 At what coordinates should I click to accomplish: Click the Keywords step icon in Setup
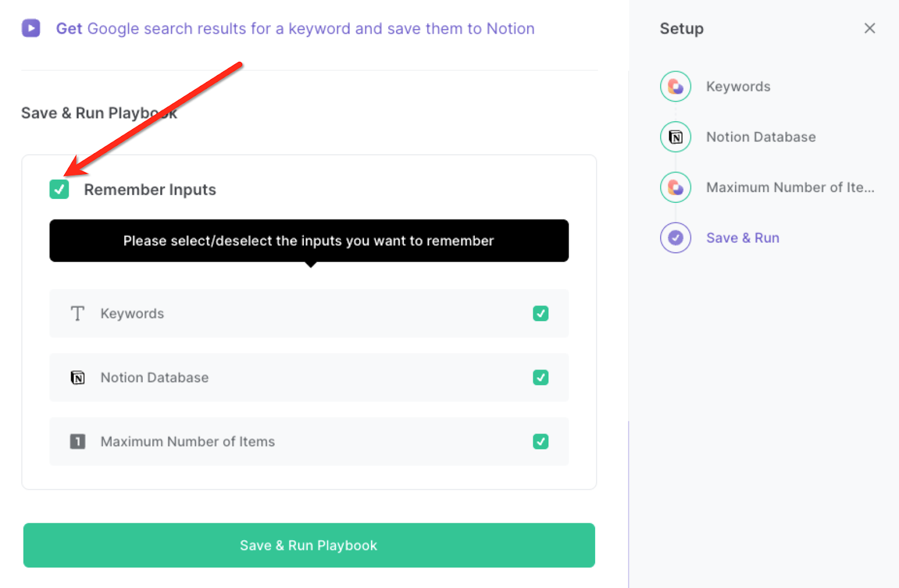pyautogui.click(x=675, y=86)
